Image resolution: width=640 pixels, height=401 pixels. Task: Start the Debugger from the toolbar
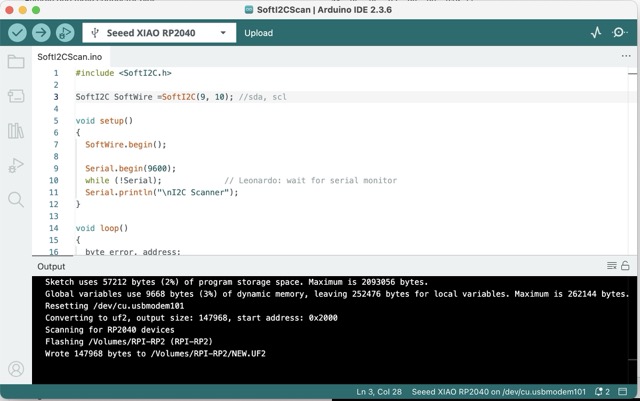click(65, 32)
